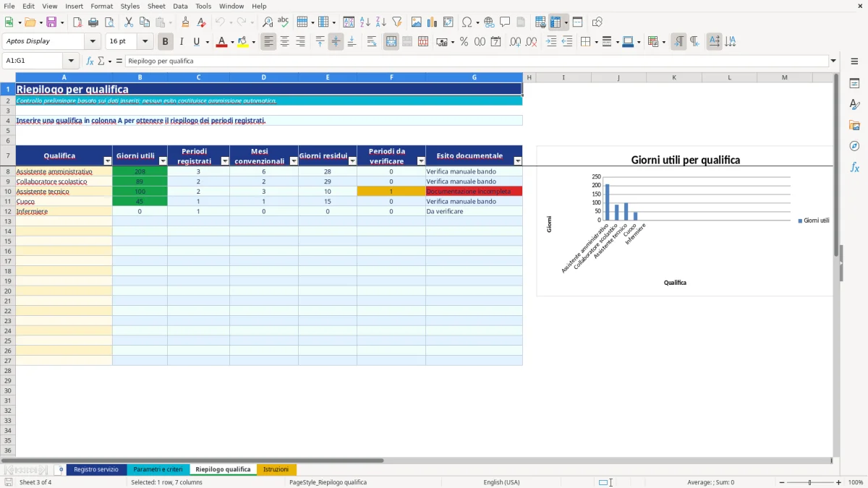Switch to Parametri e criteri sheet tab
868x488 pixels.
pyautogui.click(x=158, y=469)
